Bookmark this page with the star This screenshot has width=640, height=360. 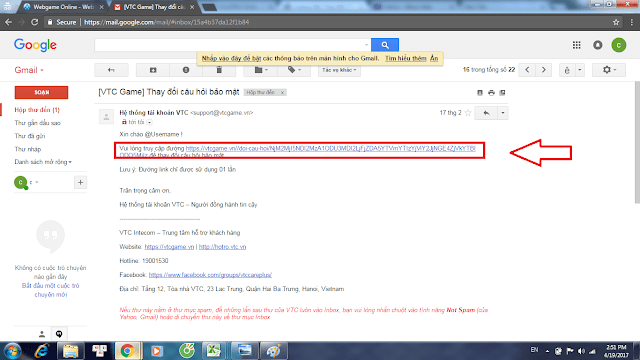point(616,22)
